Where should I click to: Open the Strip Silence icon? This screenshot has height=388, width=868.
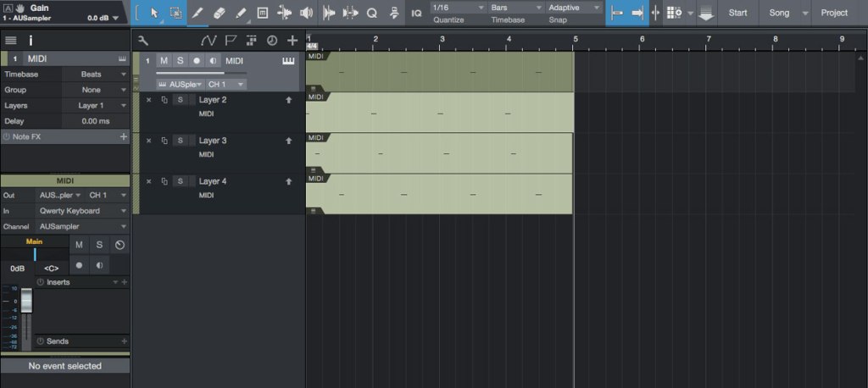[x=350, y=13]
